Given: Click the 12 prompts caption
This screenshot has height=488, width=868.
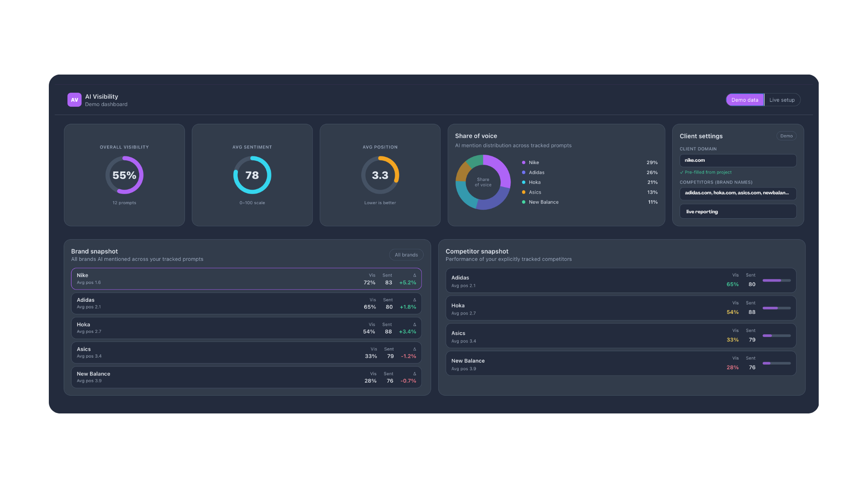Looking at the screenshot, I should pos(124,203).
